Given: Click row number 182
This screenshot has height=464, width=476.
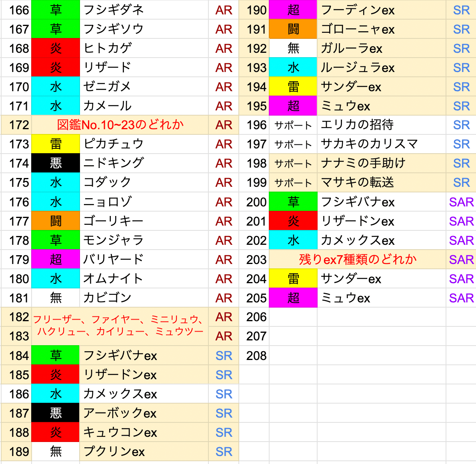Looking at the screenshot, I should [x=17, y=317].
